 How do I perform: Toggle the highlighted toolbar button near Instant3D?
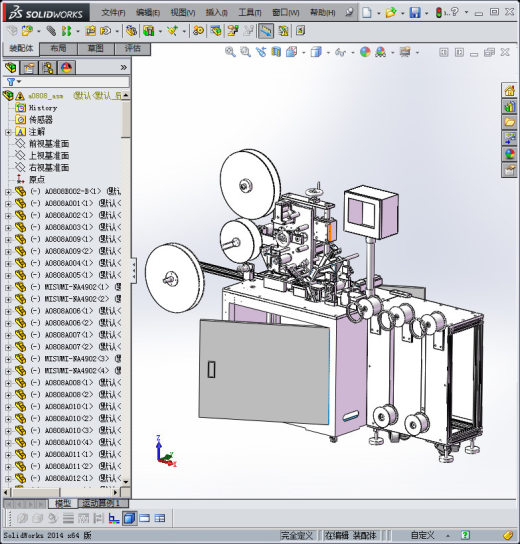pyautogui.click(x=266, y=31)
